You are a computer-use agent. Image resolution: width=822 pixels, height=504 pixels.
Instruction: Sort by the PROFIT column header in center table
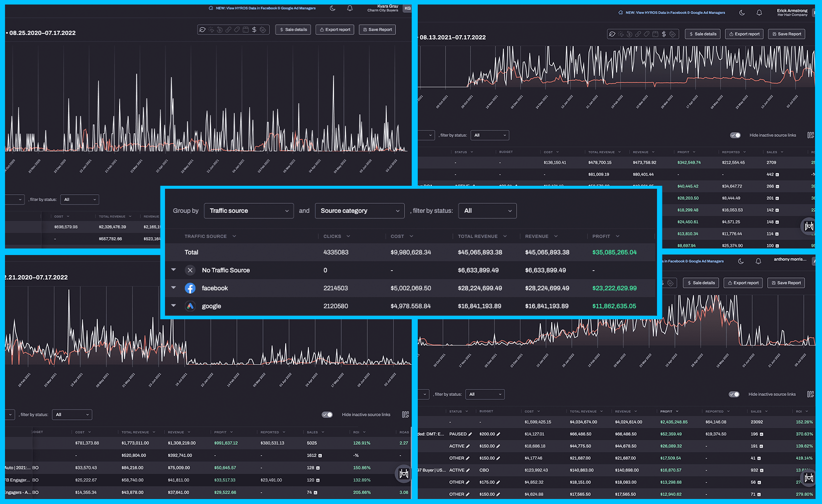(x=601, y=237)
